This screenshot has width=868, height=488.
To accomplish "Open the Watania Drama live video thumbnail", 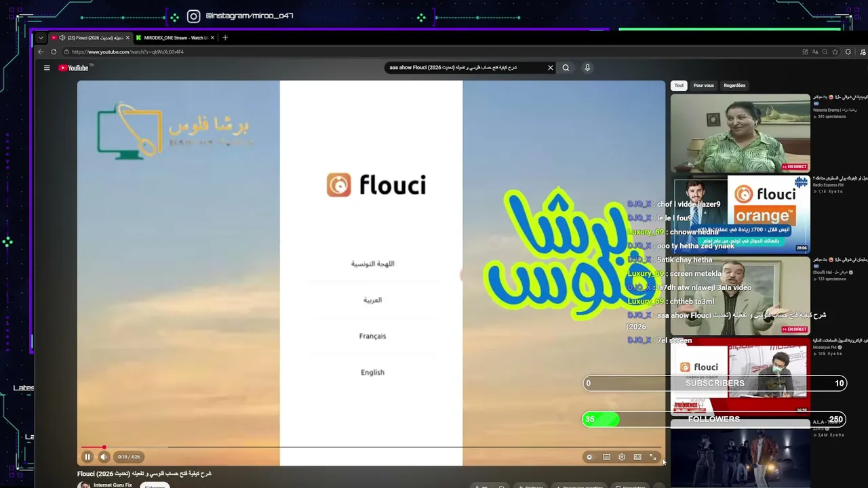I will 741,133.
